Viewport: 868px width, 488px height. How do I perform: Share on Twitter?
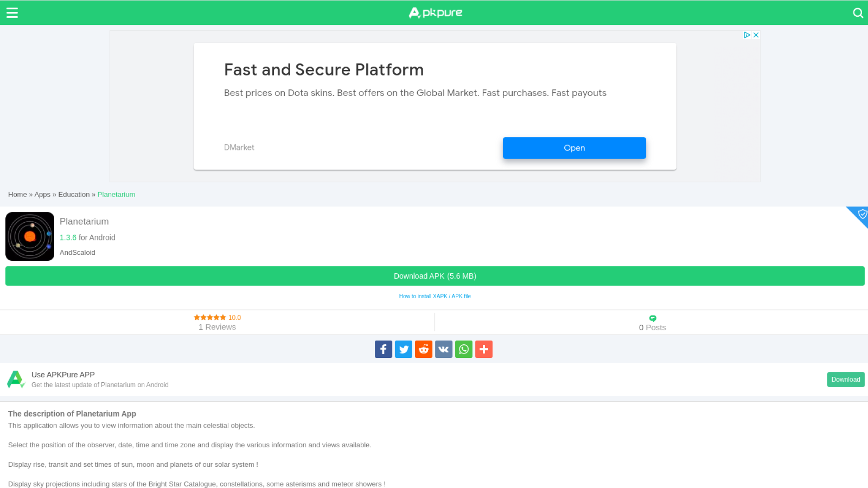(x=403, y=349)
